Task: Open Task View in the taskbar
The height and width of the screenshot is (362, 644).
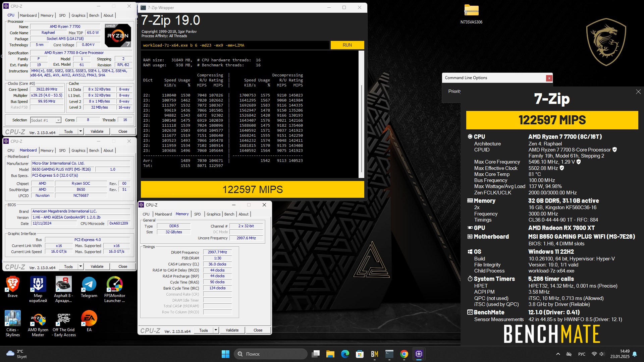Action: 315,354
